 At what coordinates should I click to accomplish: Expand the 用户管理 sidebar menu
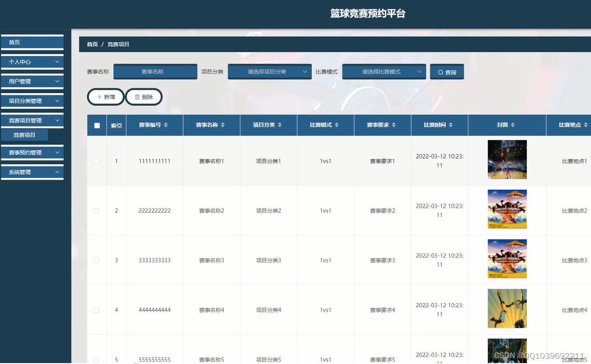pyautogui.click(x=32, y=81)
